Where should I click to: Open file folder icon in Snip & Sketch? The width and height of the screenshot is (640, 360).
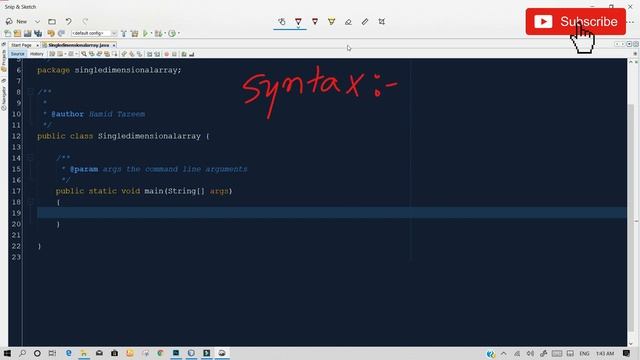[x=52, y=21]
